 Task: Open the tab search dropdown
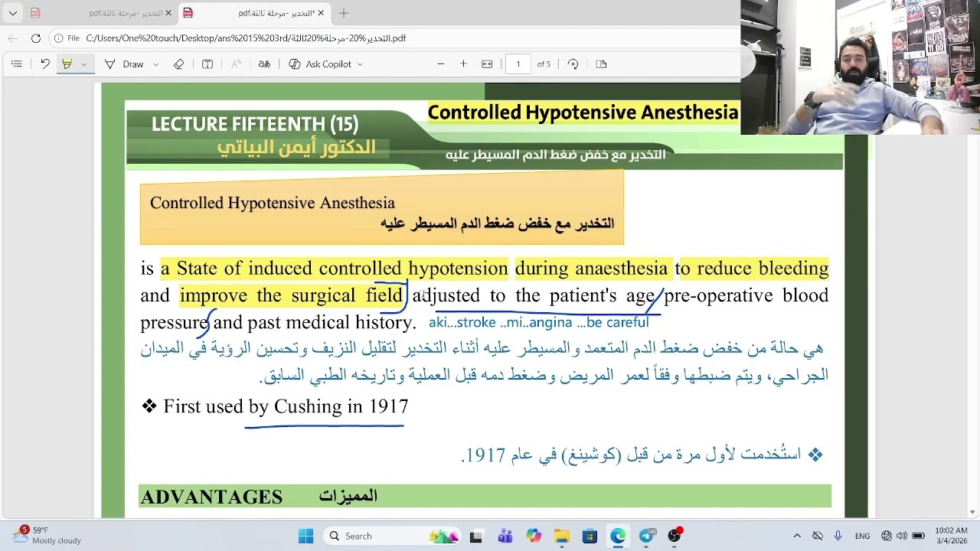point(13,13)
